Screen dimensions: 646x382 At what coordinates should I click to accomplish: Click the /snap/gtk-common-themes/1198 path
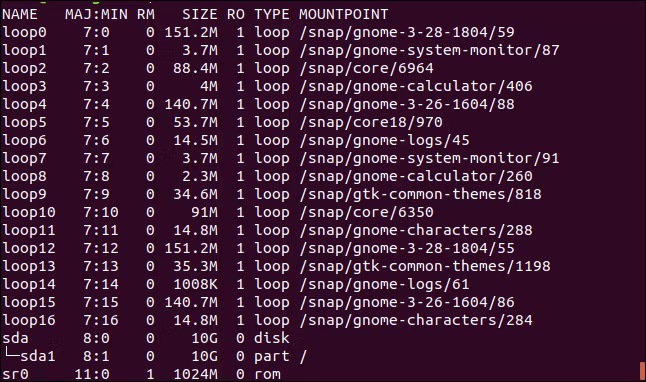(x=425, y=266)
